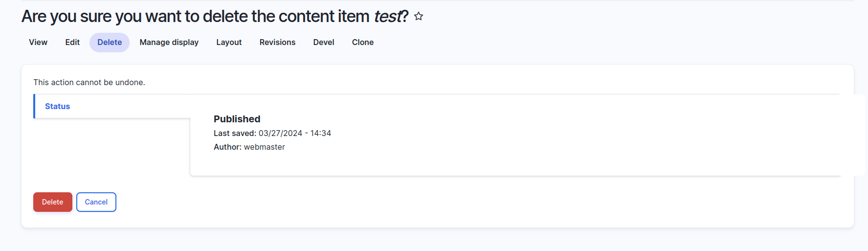Open the Manage display tab
868x251 pixels.
pyautogui.click(x=169, y=43)
